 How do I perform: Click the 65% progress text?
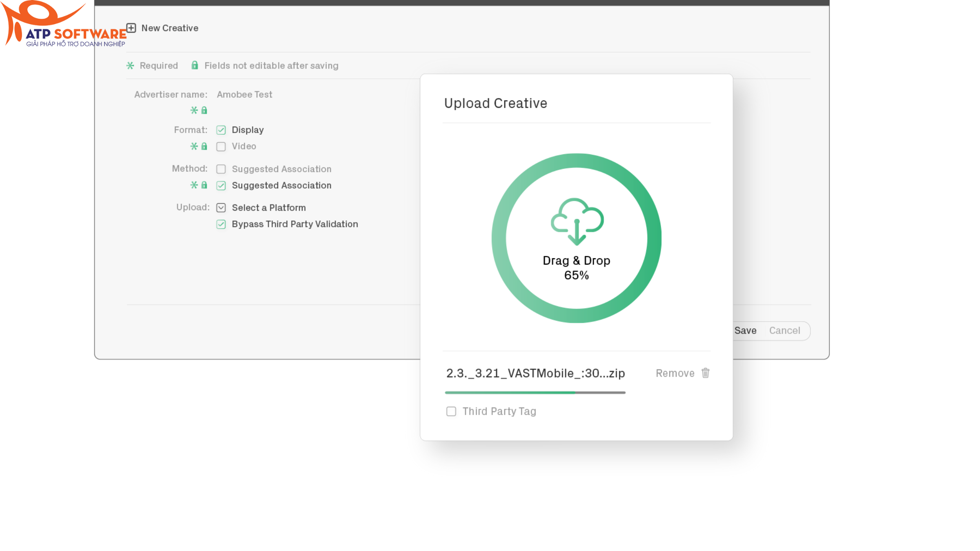pos(576,275)
